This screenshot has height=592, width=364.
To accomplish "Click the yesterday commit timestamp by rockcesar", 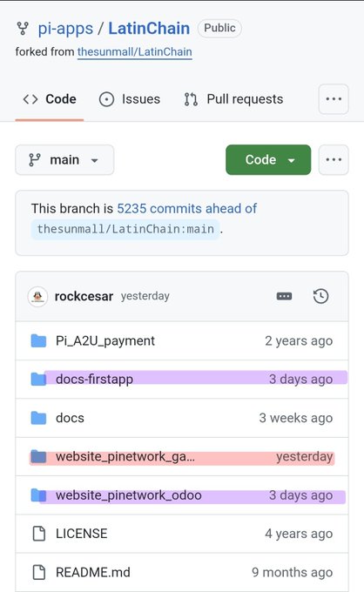I will (x=145, y=296).
